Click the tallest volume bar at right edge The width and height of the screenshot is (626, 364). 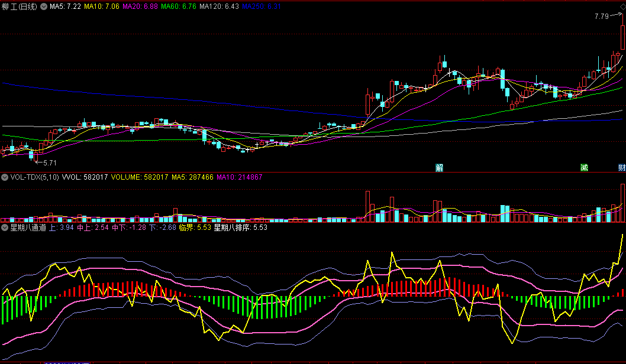[x=622, y=203]
